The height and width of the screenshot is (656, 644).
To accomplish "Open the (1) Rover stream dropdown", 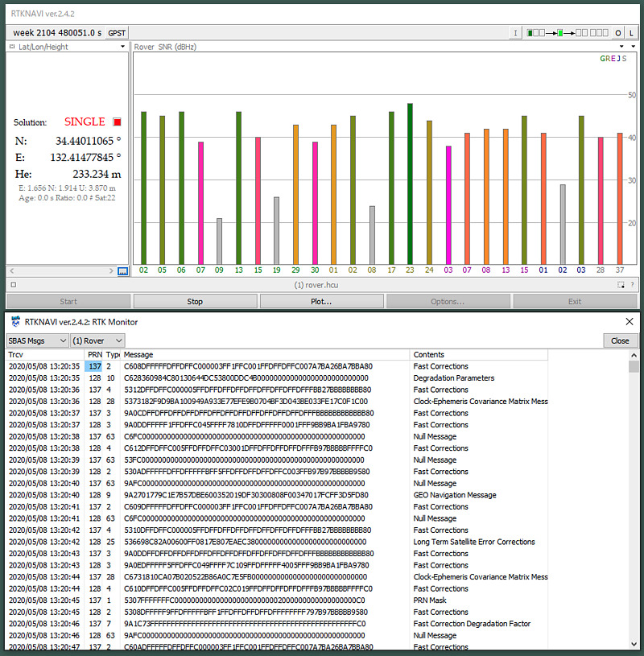I will pyautogui.click(x=97, y=340).
